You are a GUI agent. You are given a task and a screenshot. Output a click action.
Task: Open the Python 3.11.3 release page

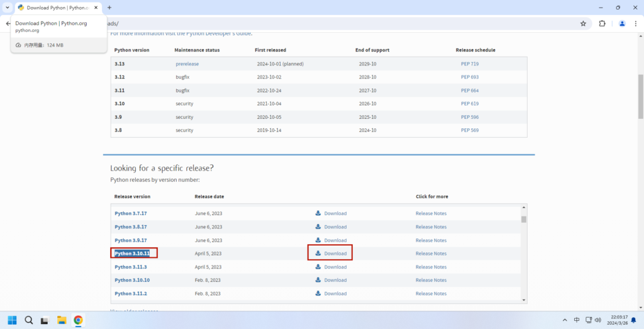click(131, 267)
